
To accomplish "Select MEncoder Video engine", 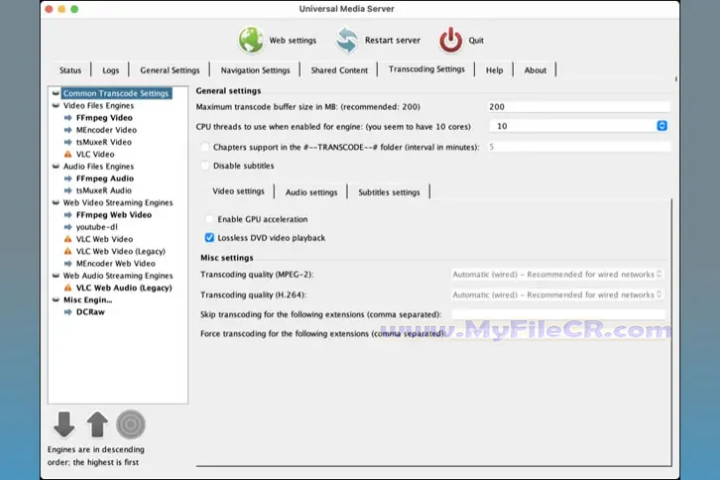I will 107,130.
